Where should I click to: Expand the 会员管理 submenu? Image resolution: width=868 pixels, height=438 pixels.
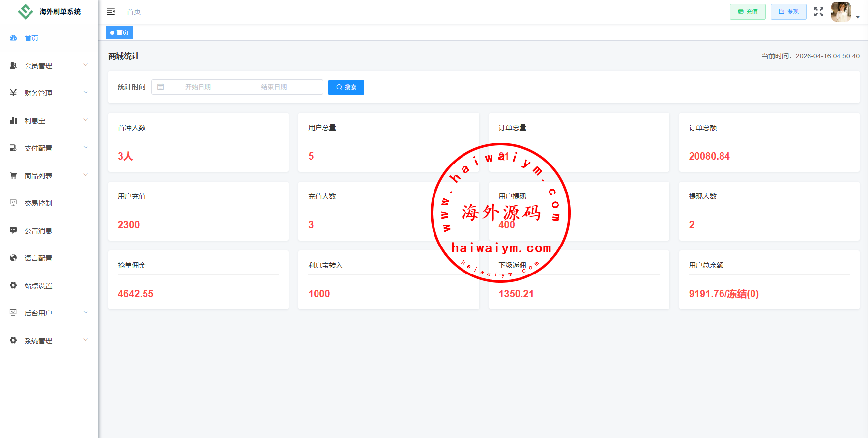click(x=49, y=66)
